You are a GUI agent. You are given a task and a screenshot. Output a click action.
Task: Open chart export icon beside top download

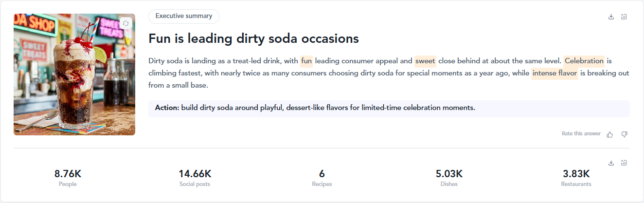click(x=624, y=17)
